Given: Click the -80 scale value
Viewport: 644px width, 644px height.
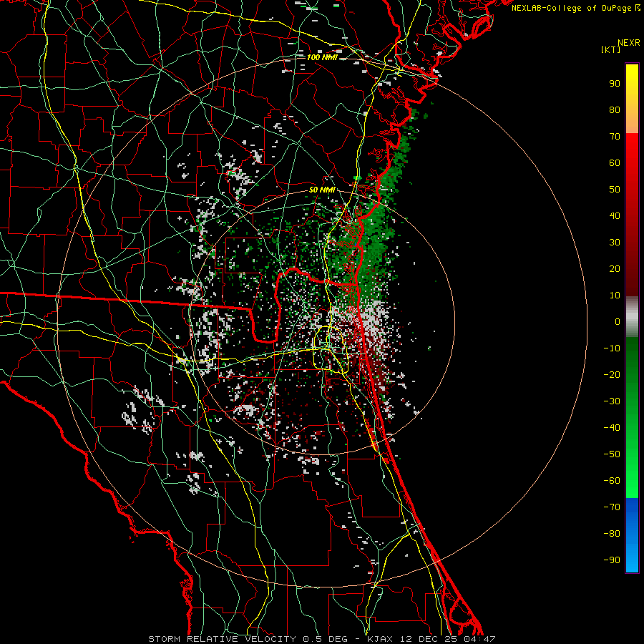Looking at the screenshot, I should (x=612, y=534).
